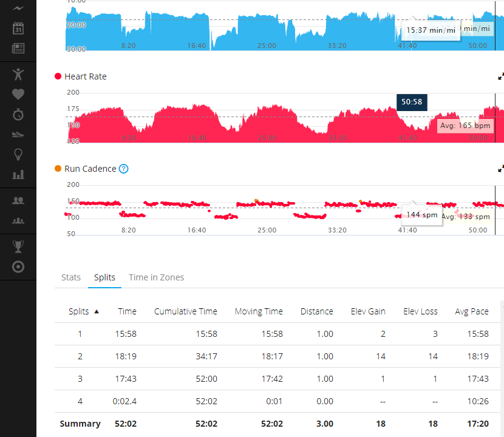The image size is (504, 437).
Task: Expand the Heart Rate chart to fullscreen
Action: [x=500, y=76]
